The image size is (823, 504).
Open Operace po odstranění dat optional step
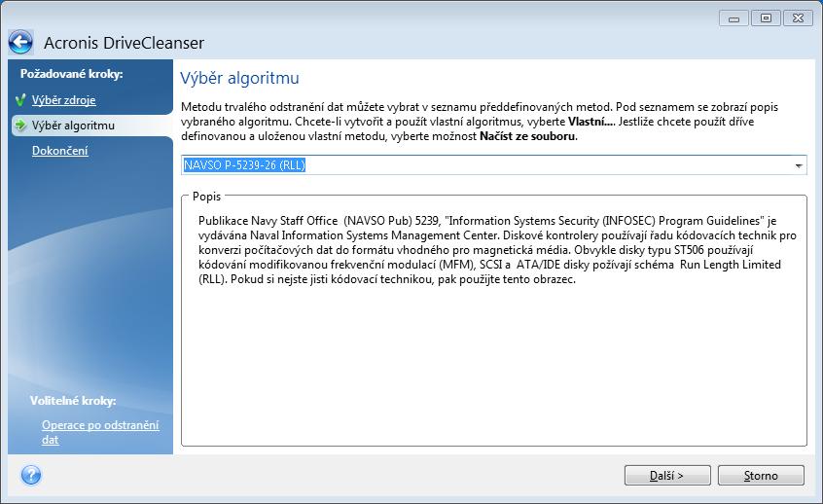pos(100,433)
